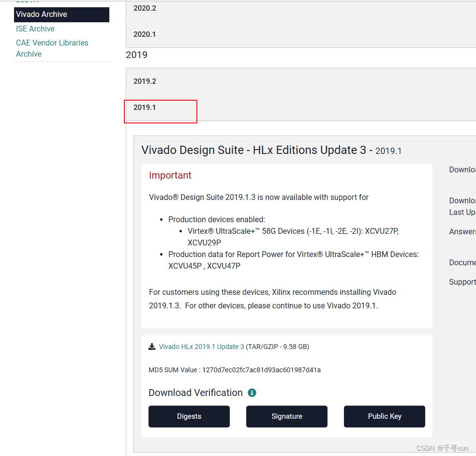Open the Vivado Archive sidebar item

(x=61, y=15)
